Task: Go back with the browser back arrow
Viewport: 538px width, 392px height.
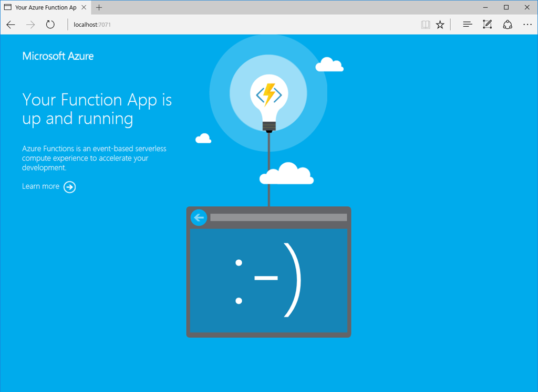Action: [11, 25]
